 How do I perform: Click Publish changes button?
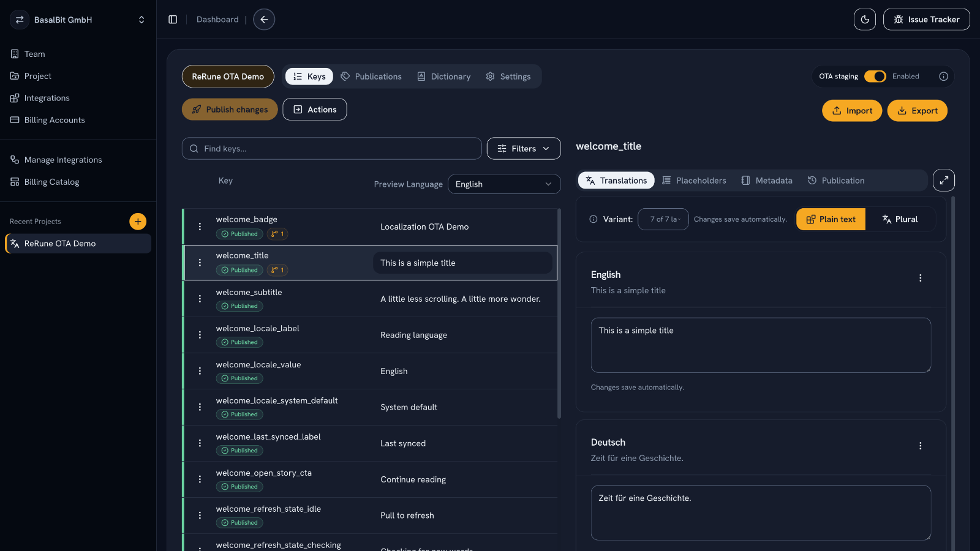click(230, 110)
